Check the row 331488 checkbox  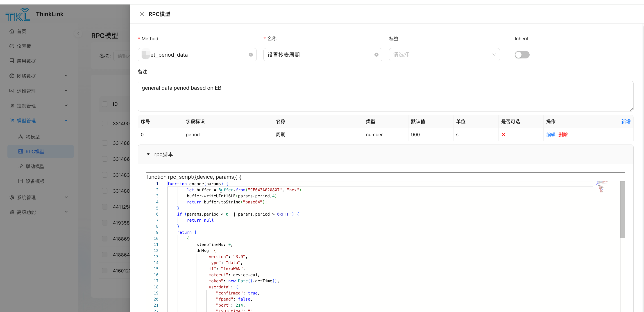[x=105, y=143]
